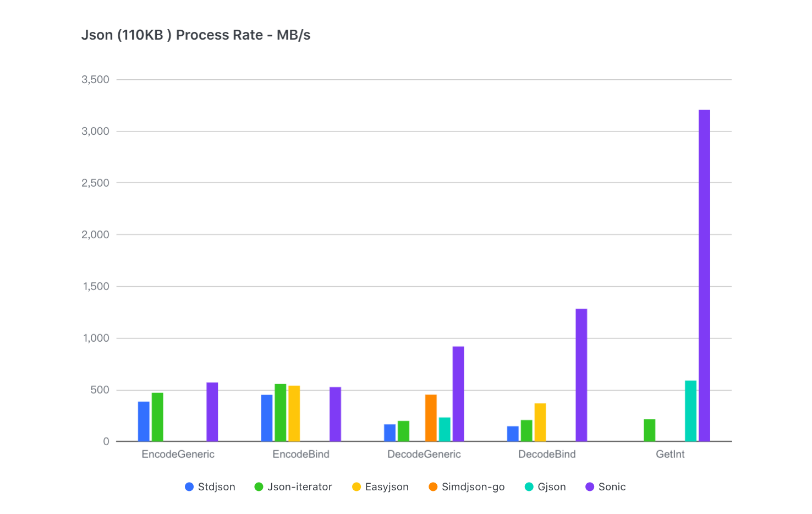Click the Simdjson-go orange legend dot
The width and height of the screenshot is (812, 514).
pyautogui.click(x=433, y=487)
